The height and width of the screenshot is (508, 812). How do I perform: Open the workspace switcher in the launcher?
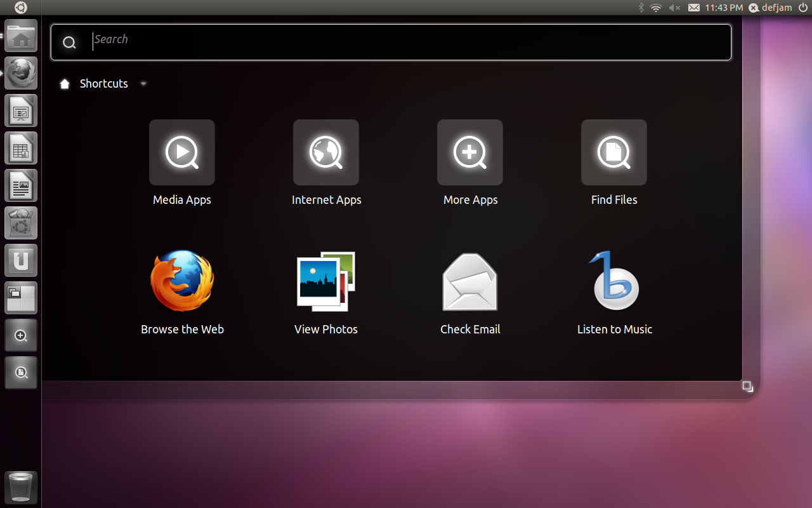[21, 298]
